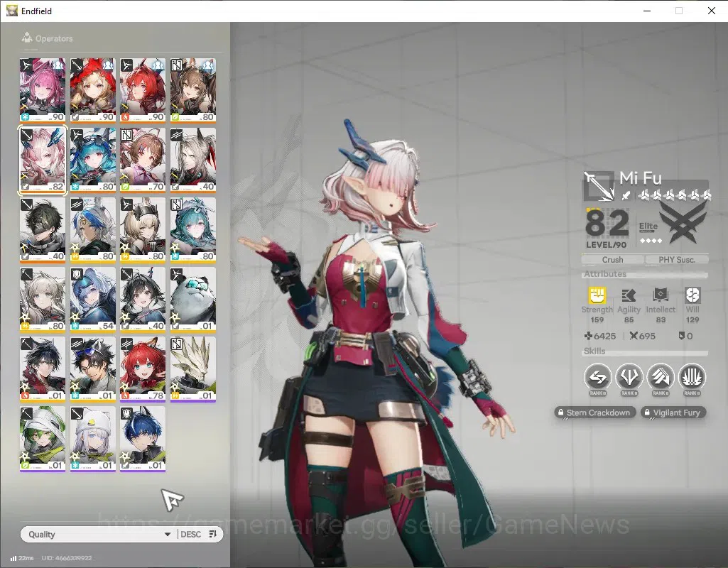This screenshot has width=728, height=568.
Task: Click the network latency bars icon
Action: coord(13,558)
